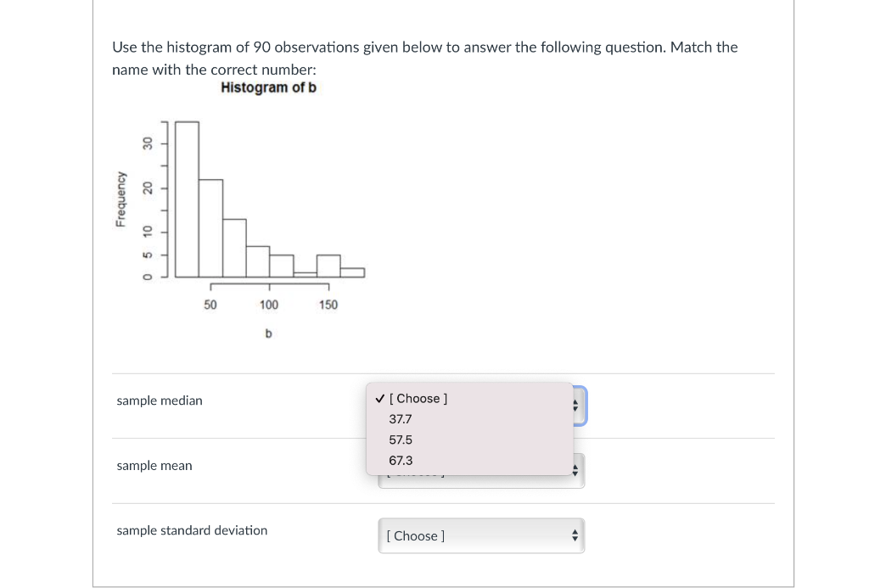
Task: Click the up-down arrows on standard deviation select
Action: pos(575,535)
